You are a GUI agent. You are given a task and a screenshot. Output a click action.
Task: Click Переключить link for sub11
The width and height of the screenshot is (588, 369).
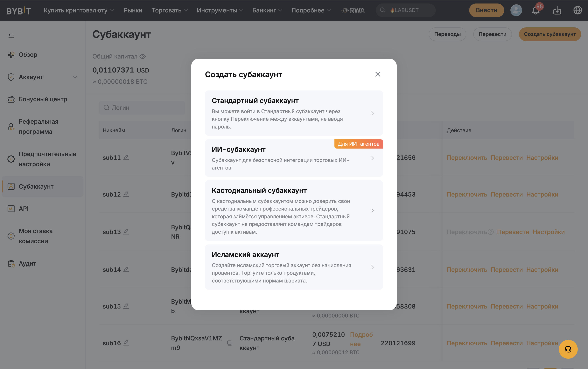tap(467, 158)
